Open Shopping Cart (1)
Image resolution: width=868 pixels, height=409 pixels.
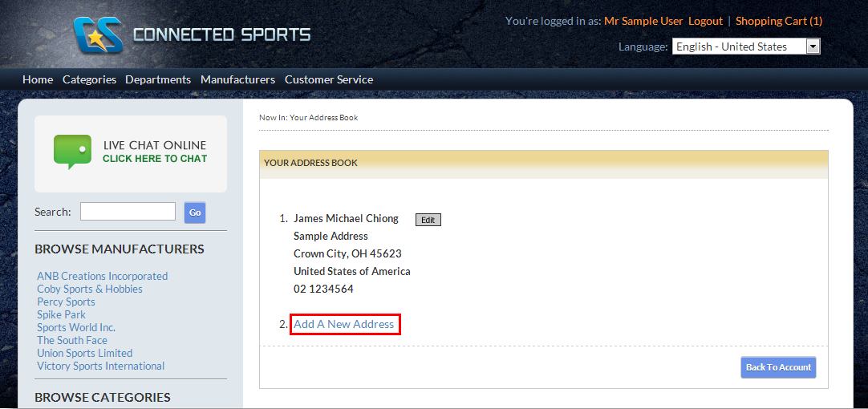click(779, 21)
